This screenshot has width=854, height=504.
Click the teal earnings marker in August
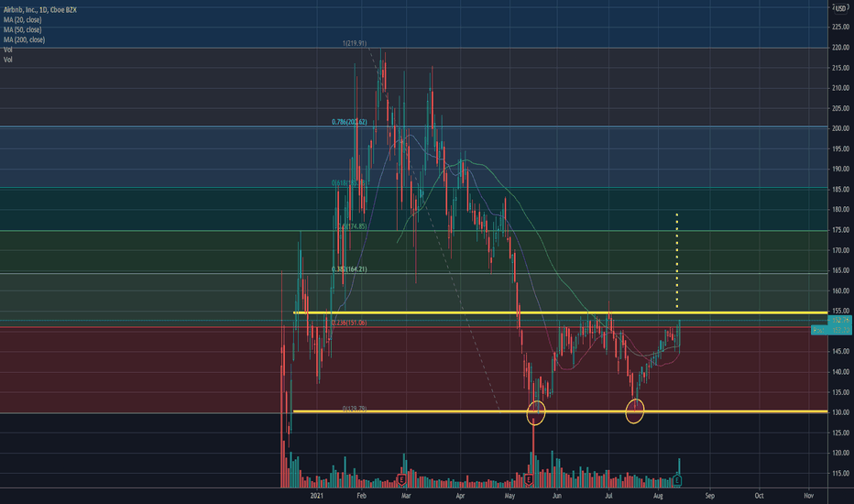677,480
